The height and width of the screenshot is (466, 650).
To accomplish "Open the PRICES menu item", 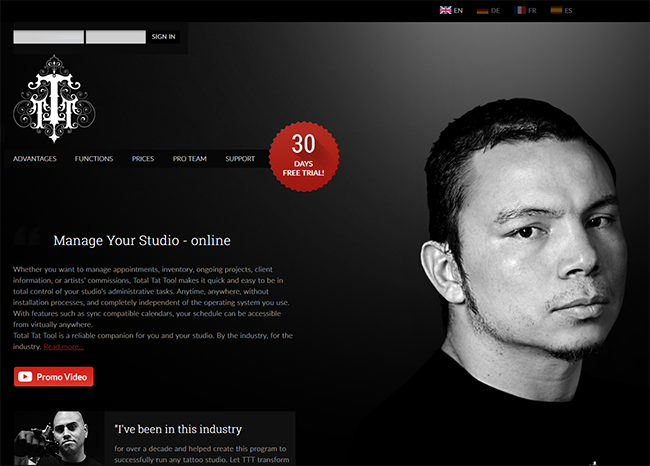I will [143, 159].
